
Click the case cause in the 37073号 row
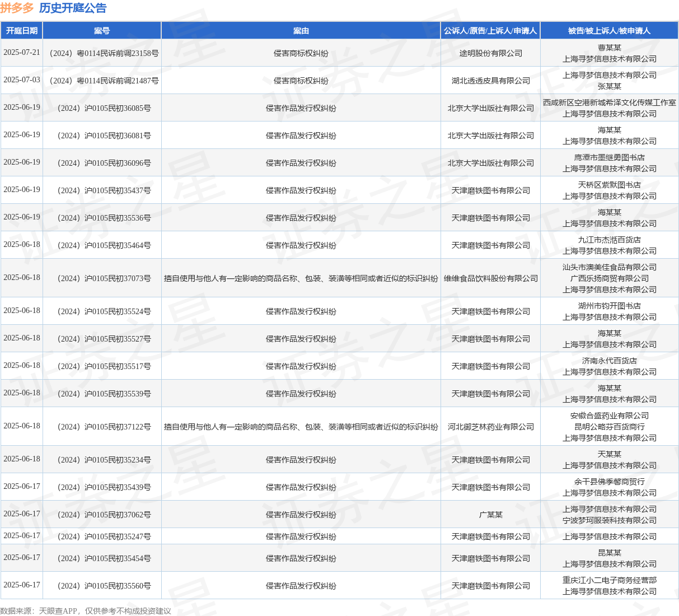tap(301, 278)
